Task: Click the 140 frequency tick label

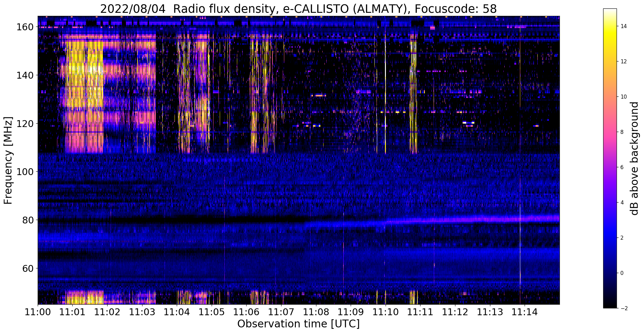Action: coord(25,75)
